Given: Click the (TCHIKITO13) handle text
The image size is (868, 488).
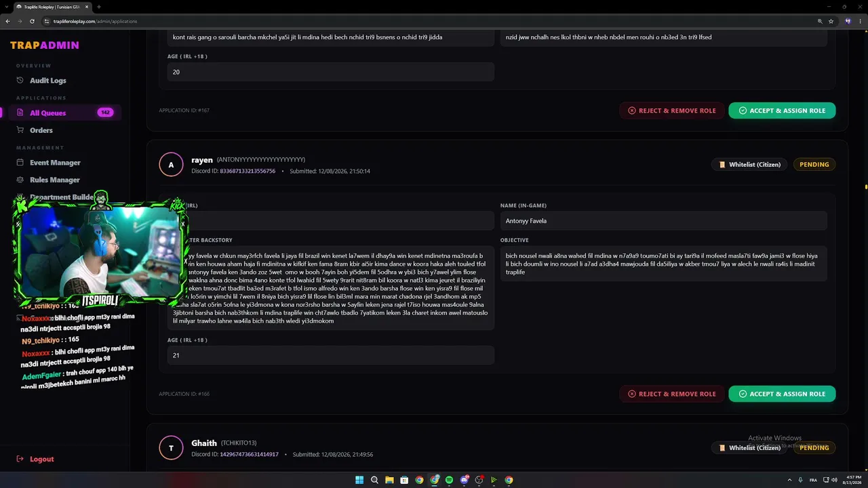Looking at the screenshot, I should click(x=239, y=443).
